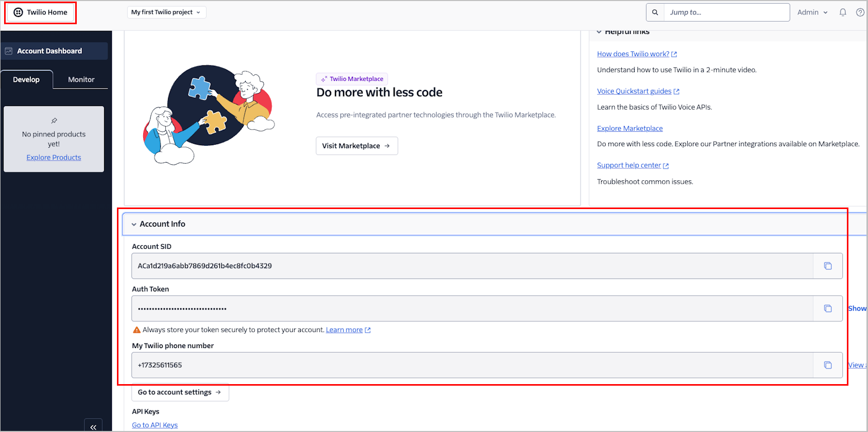This screenshot has width=868, height=432.
Task: Click the Twilio Marketplace badge
Action: 352,79
